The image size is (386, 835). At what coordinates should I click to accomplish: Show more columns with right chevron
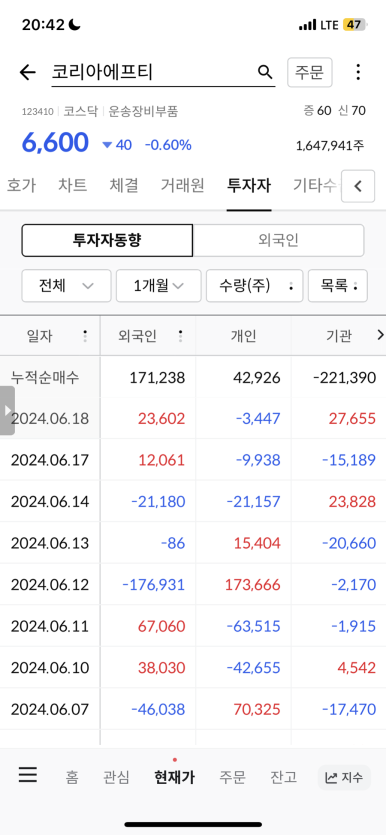(380, 335)
